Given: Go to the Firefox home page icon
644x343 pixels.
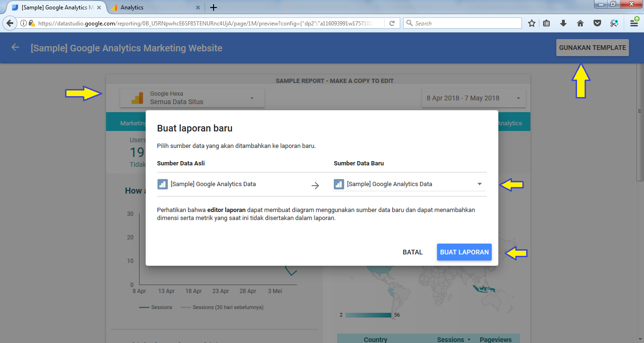Looking at the screenshot, I should point(580,23).
